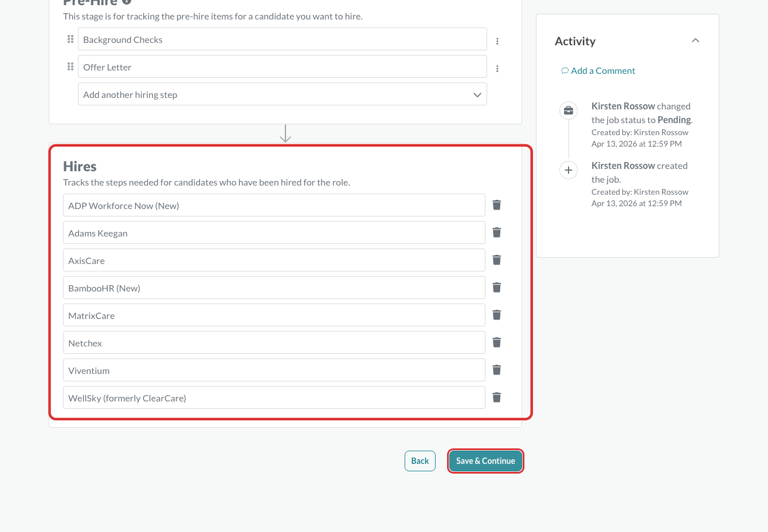The height and width of the screenshot is (532, 768).
Task: Click the briefcase icon in Activity timeline
Action: [569, 111]
